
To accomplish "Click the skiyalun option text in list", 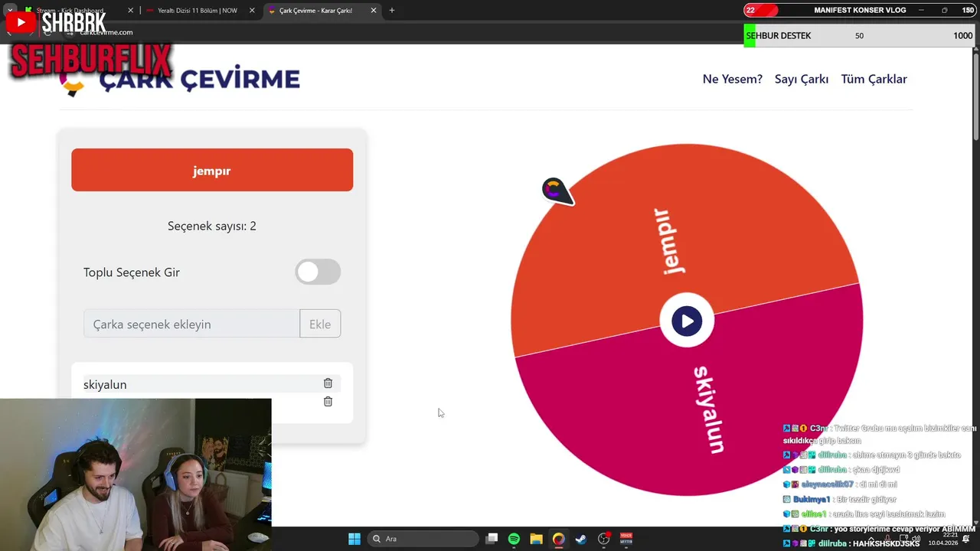I will point(105,384).
